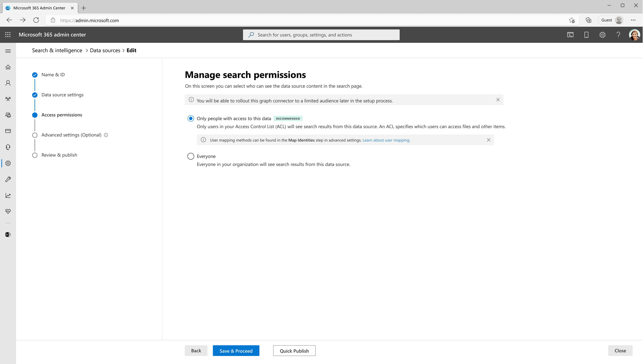Open Reports chart icon in sidebar
This screenshot has height=364, width=643.
point(8,196)
